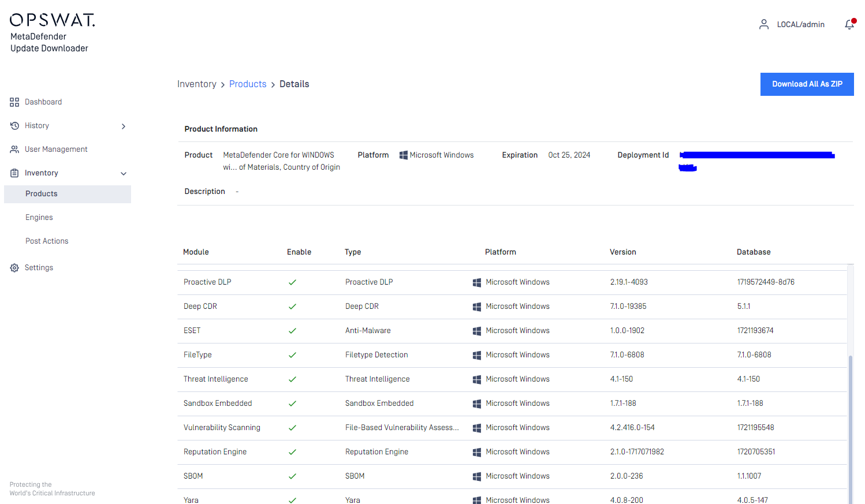The width and height of the screenshot is (865, 504).
Task: Click Windows icon in Vulnerability Scanning row
Action: (x=477, y=428)
